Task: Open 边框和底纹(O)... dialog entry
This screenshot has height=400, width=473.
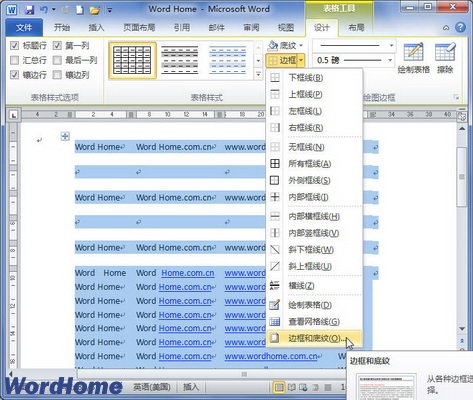Action: point(314,338)
